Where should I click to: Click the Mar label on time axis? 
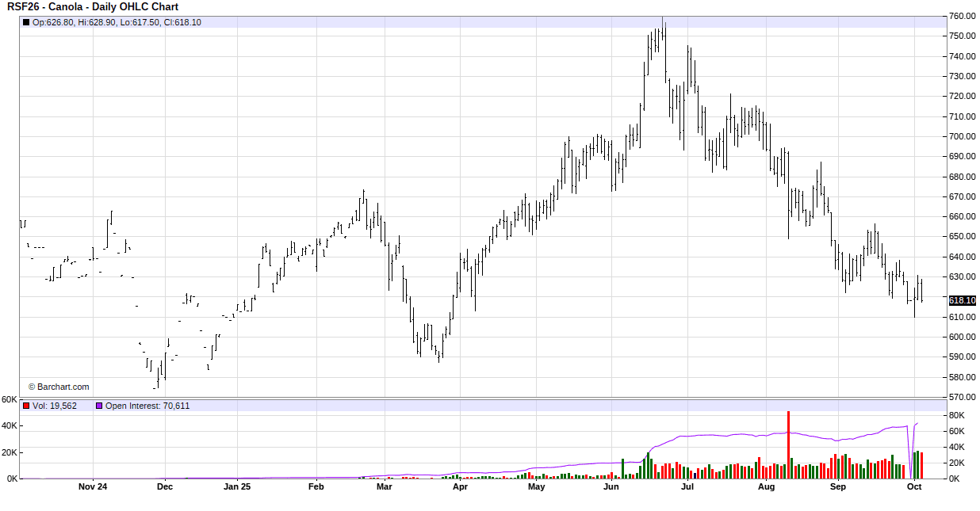tap(385, 486)
